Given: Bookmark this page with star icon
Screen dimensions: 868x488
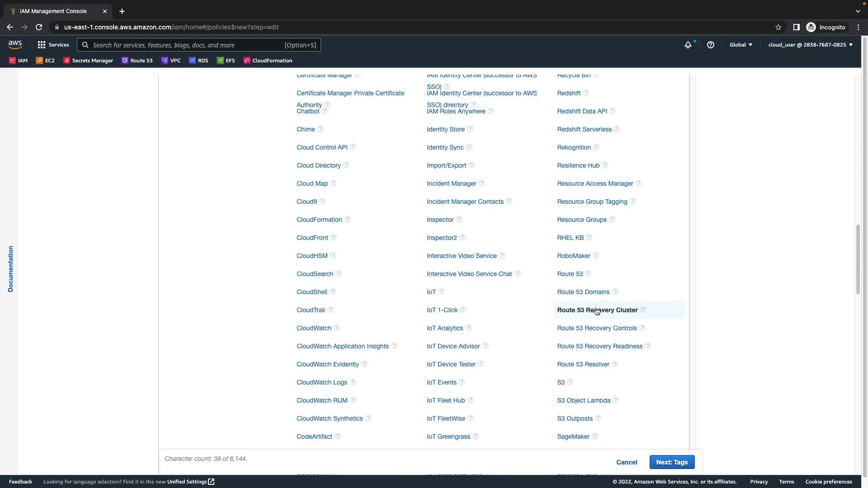Looking at the screenshot, I should [778, 27].
